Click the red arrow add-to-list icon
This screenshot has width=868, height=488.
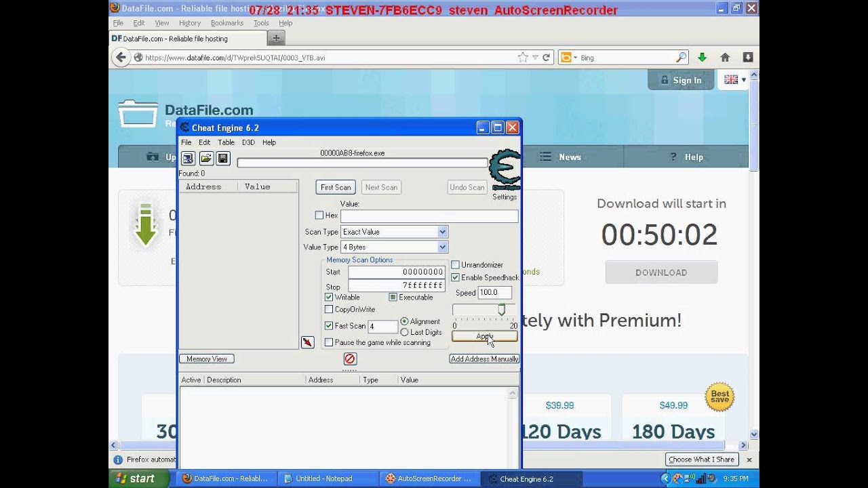click(307, 342)
